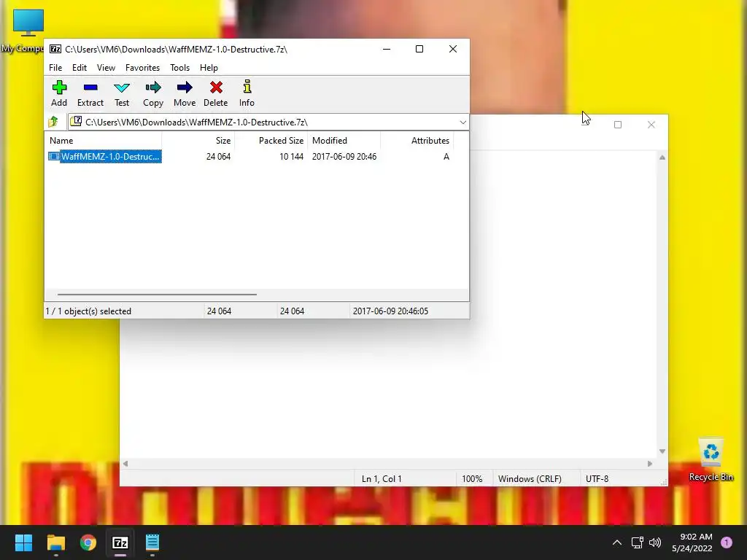This screenshot has height=560, width=747.
Task: Sort by the Name column header
Action: click(103, 141)
